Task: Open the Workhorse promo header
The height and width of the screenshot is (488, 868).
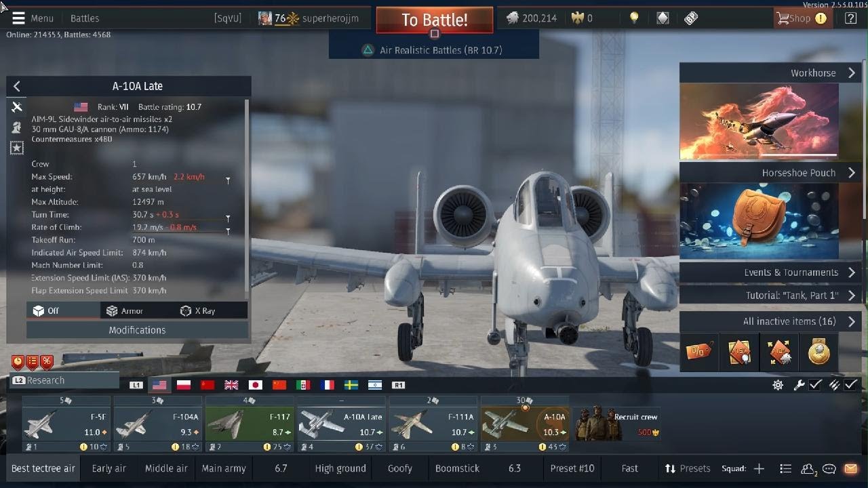Action: [771, 73]
